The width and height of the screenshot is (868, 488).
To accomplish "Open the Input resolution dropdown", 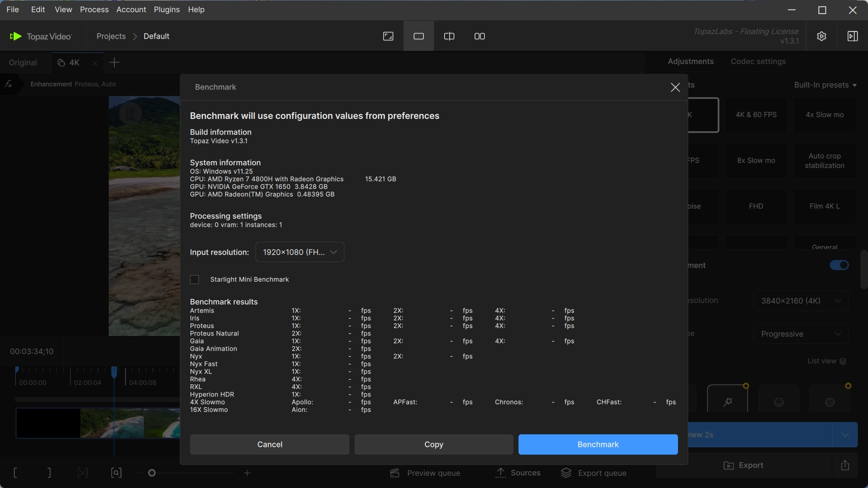I will pos(300,252).
